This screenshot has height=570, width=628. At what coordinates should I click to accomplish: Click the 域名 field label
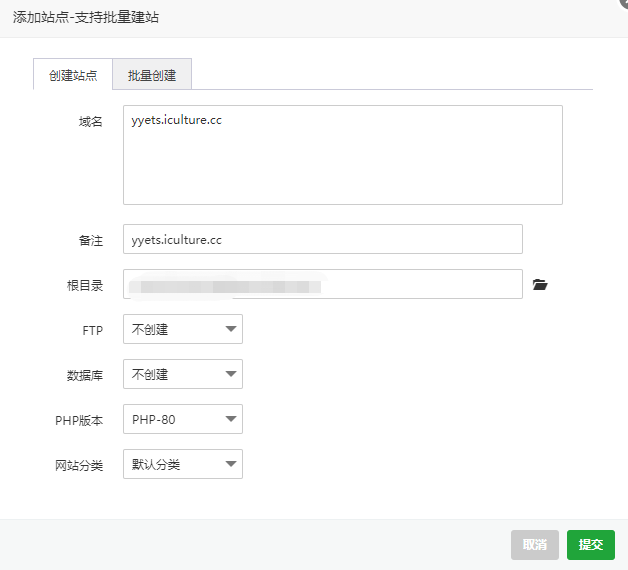tap(91, 121)
